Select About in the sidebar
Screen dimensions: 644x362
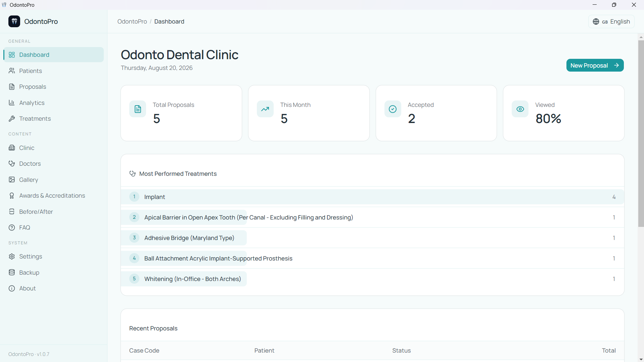[x=54, y=288]
